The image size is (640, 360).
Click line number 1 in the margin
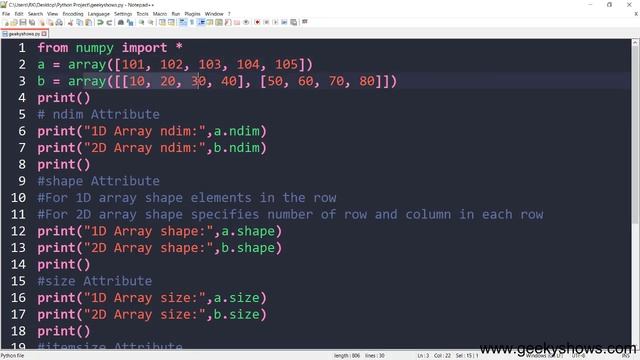tap(22, 48)
